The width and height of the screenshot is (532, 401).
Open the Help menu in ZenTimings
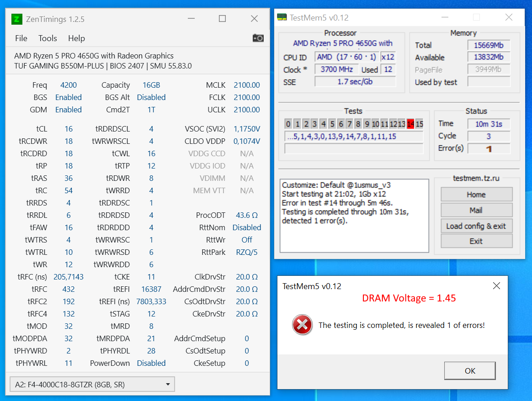(76, 38)
